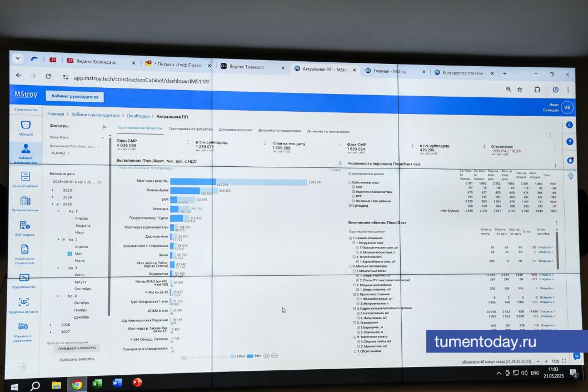Toggle the 2025 year checkbox
Image resolution: width=588 pixels, height=392 pixels.
click(x=57, y=204)
